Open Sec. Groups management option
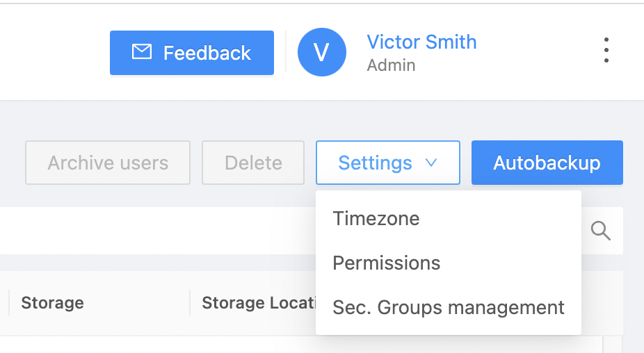This screenshot has width=644, height=353. click(449, 307)
